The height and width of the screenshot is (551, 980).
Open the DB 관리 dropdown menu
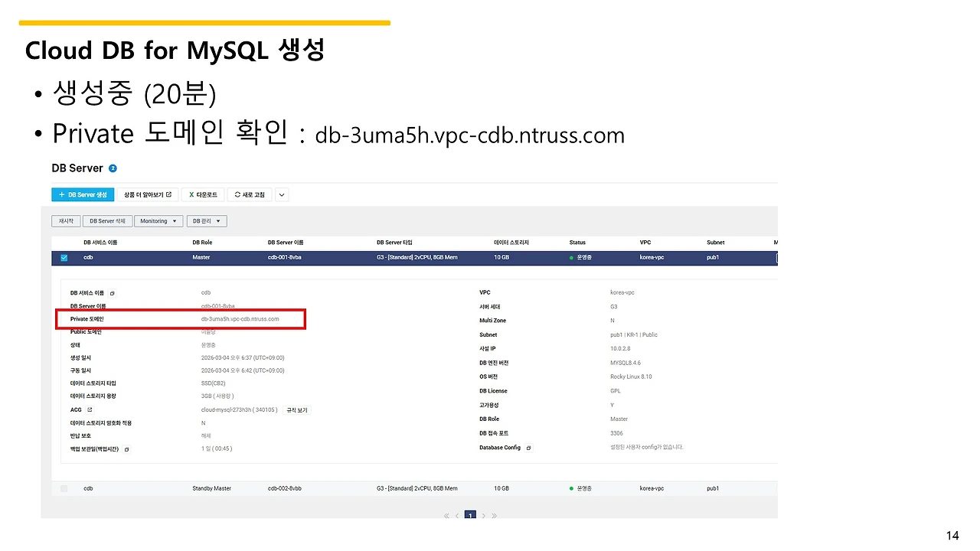pos(207,221)
